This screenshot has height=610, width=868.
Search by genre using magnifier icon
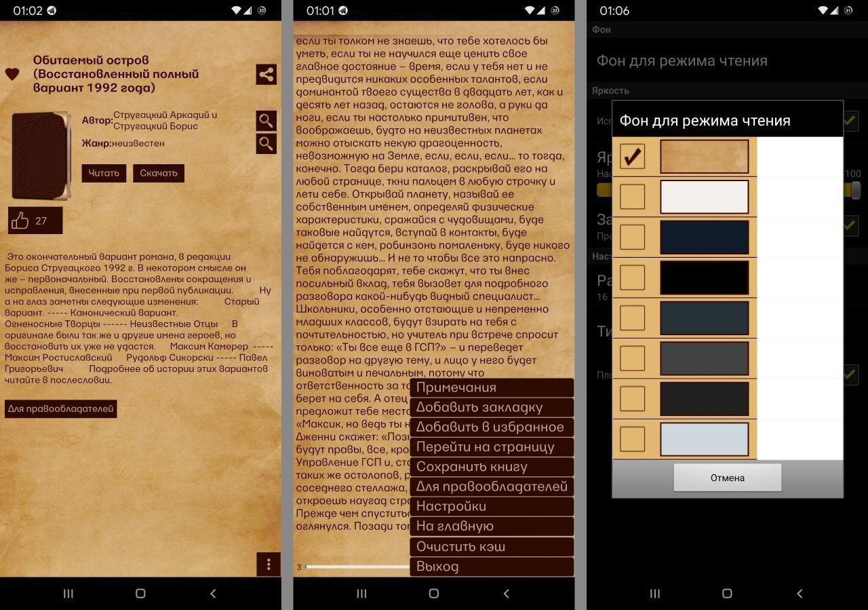click(x=266, y=143)
